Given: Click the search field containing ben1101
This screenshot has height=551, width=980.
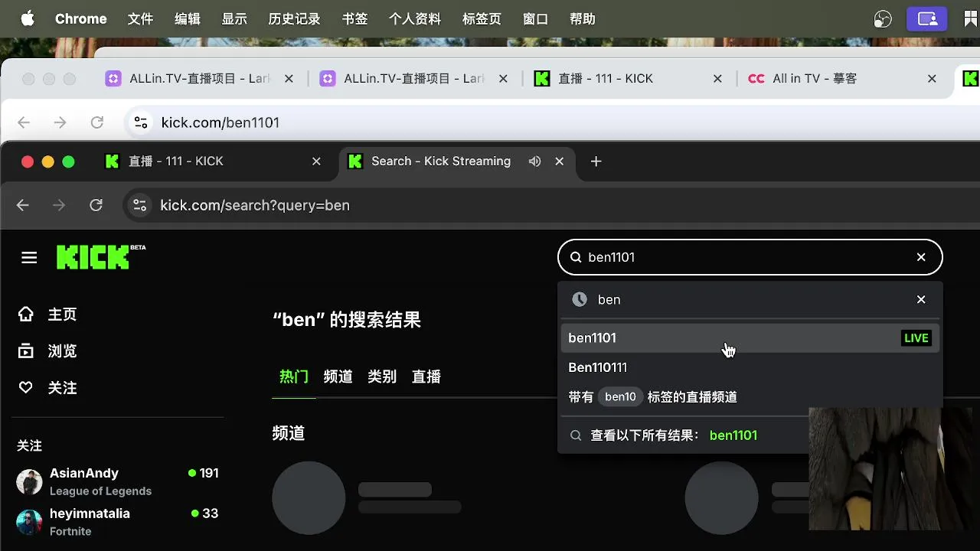Looking at the screenshot, I should pos(750,257).
